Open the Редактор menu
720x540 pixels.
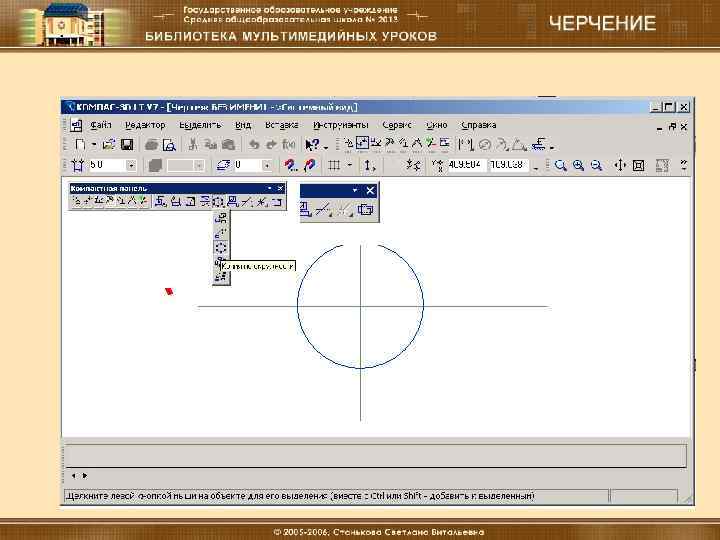click(145, 125)
